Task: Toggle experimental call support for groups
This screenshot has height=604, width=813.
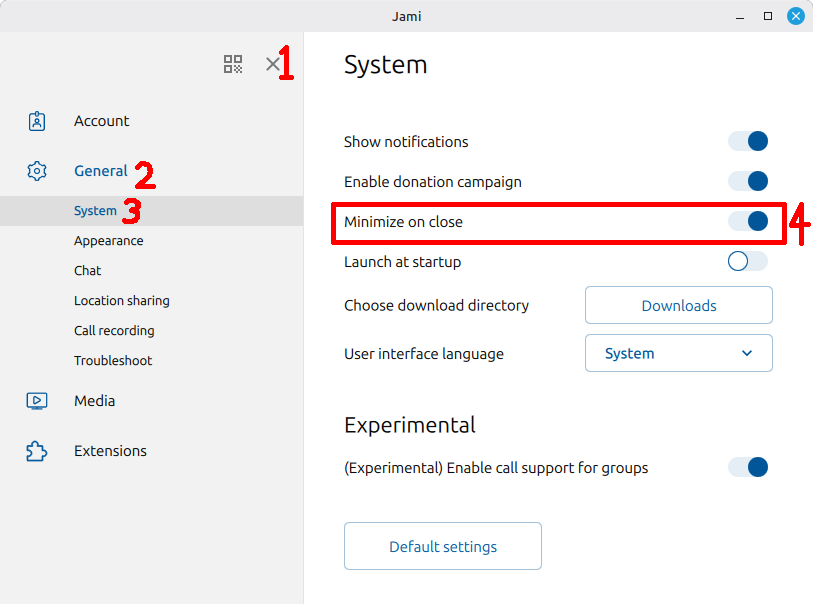Action: pos(748,467)
